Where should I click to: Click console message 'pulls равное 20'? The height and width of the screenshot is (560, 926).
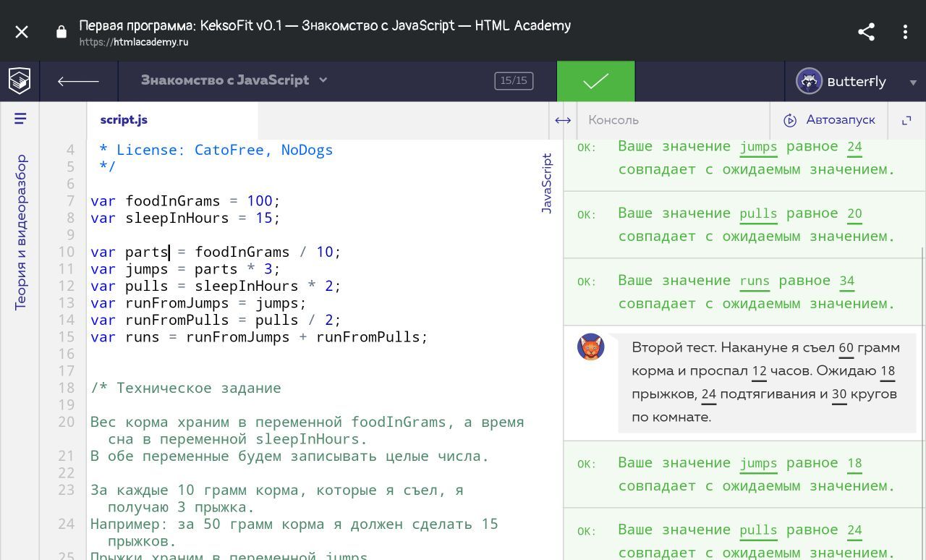click(x=744, y=225)
